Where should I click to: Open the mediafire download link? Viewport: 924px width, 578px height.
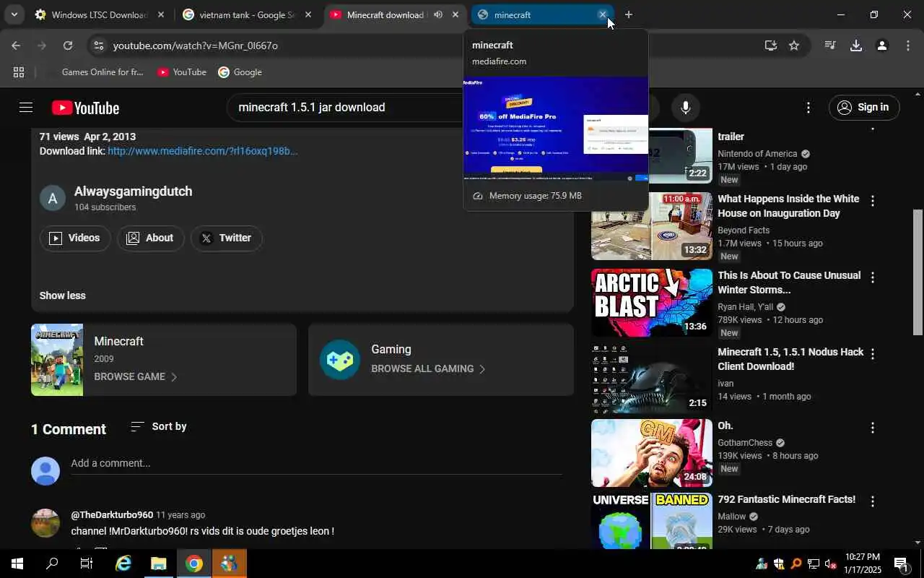click(x=202, y=151)
